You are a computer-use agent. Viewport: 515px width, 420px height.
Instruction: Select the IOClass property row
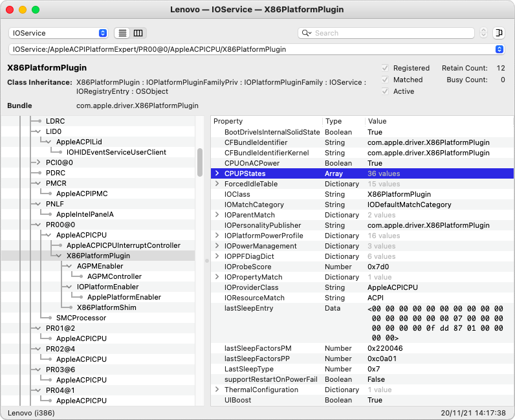click(362, 194)
